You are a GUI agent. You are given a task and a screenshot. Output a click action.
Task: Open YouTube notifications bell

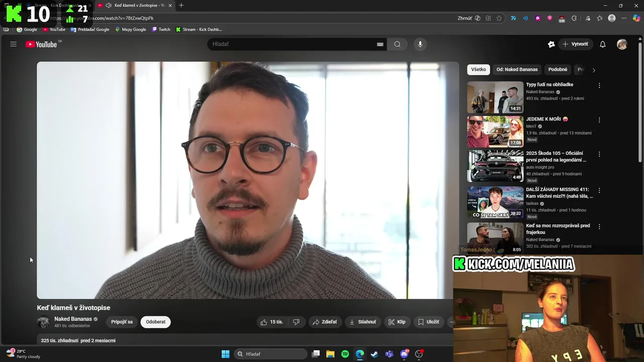coord(603,44)
